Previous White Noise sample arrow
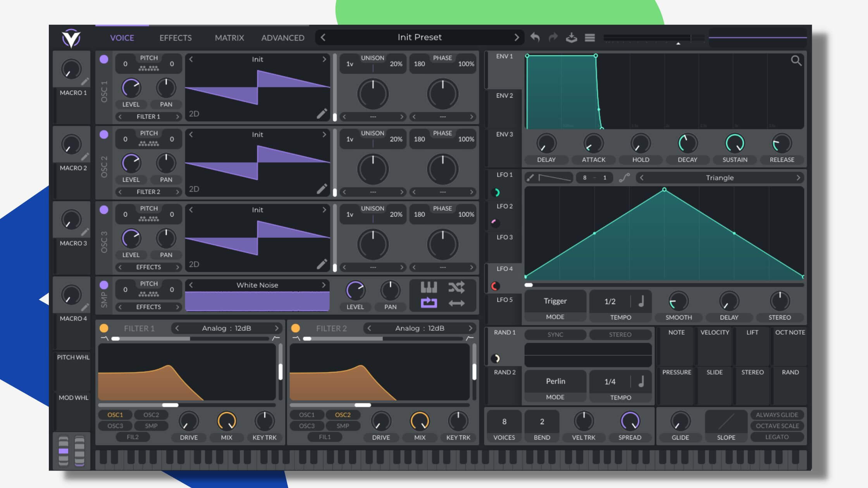This screenshot has width=868, height=488. [191, 285]
